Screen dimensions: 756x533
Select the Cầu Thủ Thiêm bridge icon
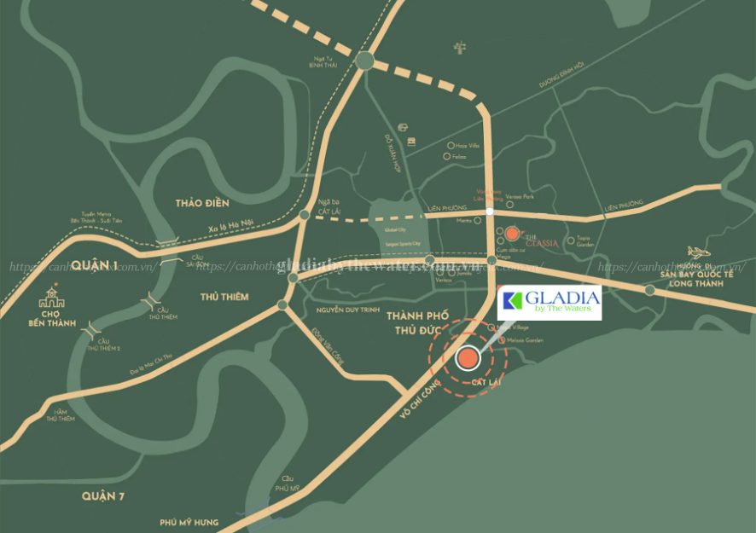pyautogui.click(x=151, y=301)
